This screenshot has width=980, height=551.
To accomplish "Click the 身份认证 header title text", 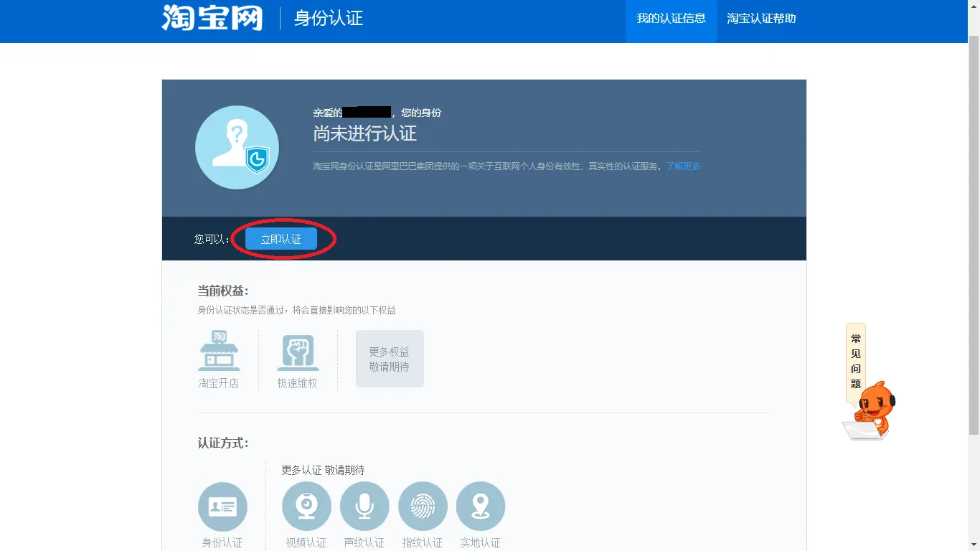I will click(329, 18).
